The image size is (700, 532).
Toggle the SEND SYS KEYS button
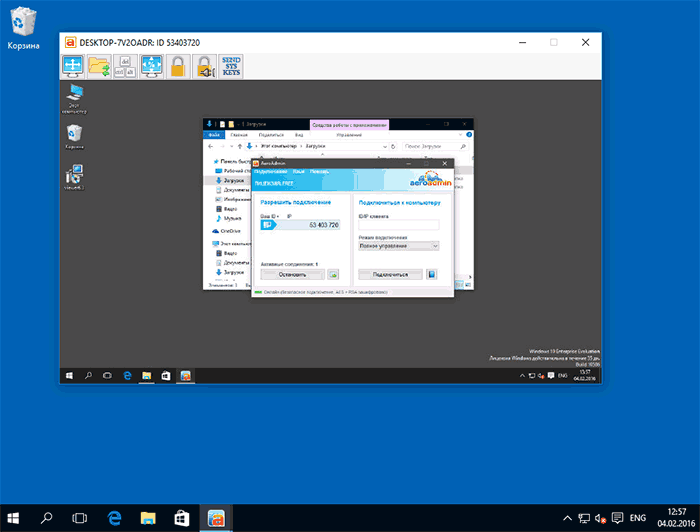coord(231,66)
